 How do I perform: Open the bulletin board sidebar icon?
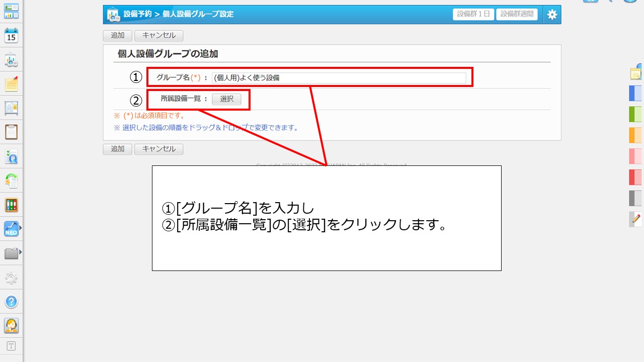click(x=11, y=108)
